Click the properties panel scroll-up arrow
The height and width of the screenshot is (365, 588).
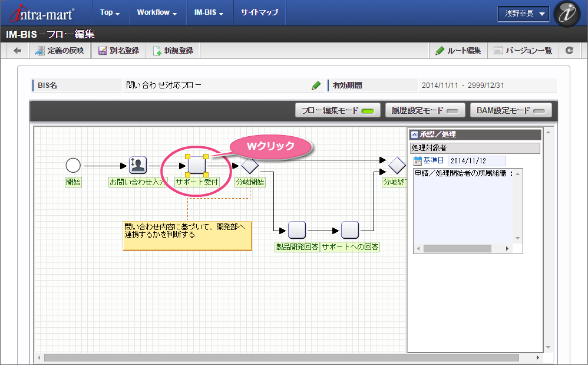549,132
